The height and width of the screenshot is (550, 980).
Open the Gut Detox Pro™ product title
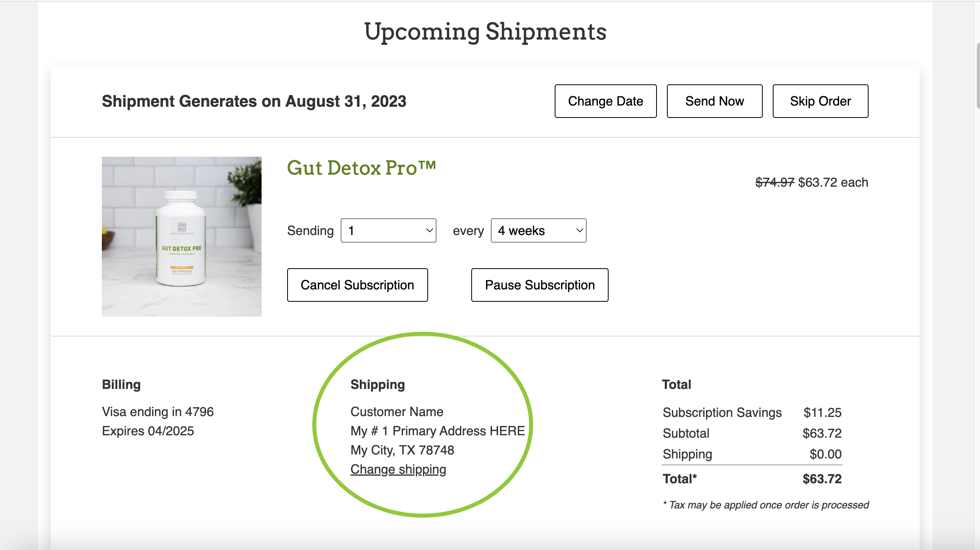click(361, 168)
